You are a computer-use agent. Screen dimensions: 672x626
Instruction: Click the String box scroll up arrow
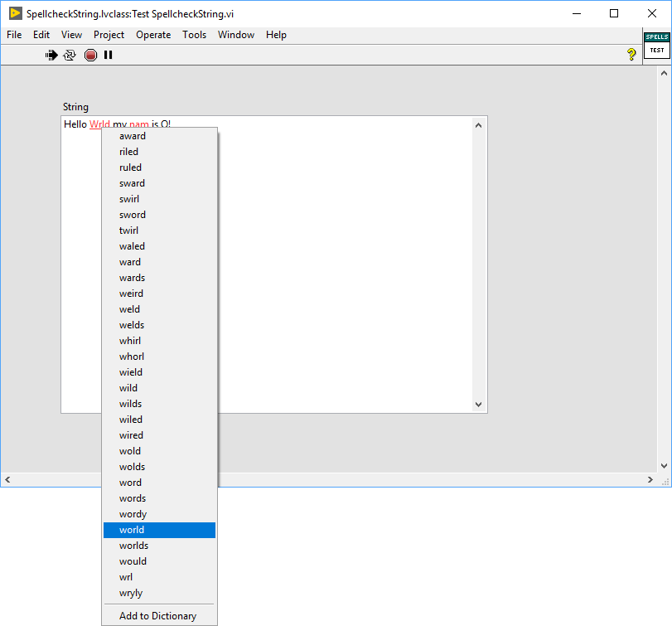[x=478, y=125]
